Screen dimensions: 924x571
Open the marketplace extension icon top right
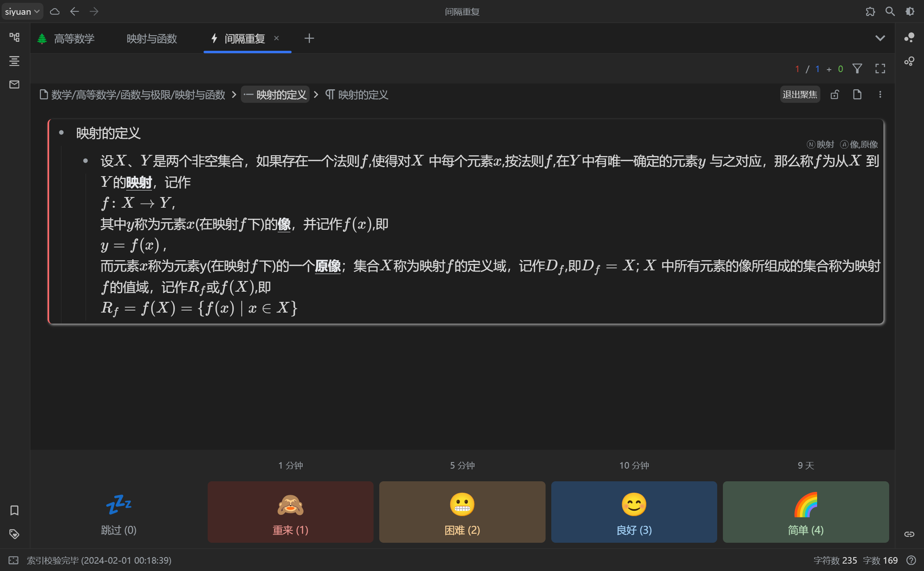(x=870, y=11)
